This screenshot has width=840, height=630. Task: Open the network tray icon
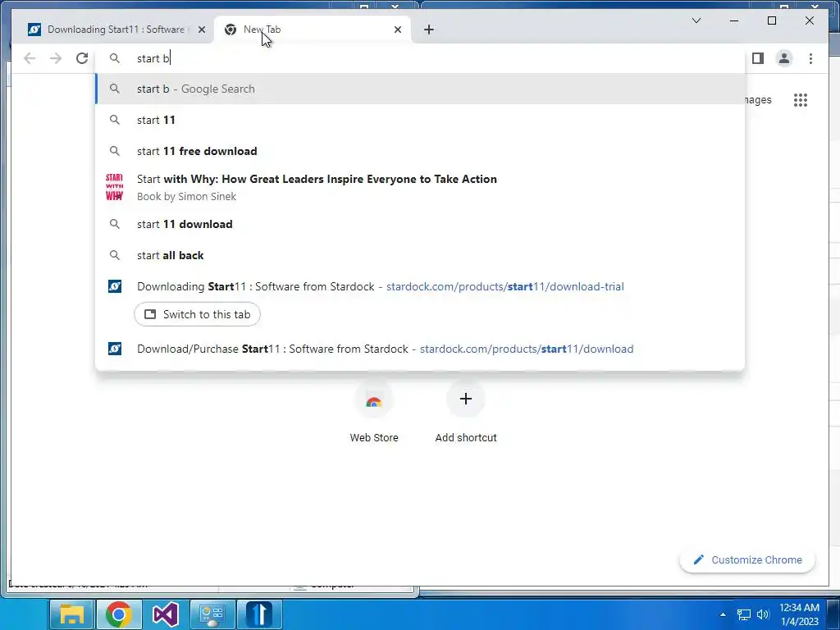click(743, 614)
